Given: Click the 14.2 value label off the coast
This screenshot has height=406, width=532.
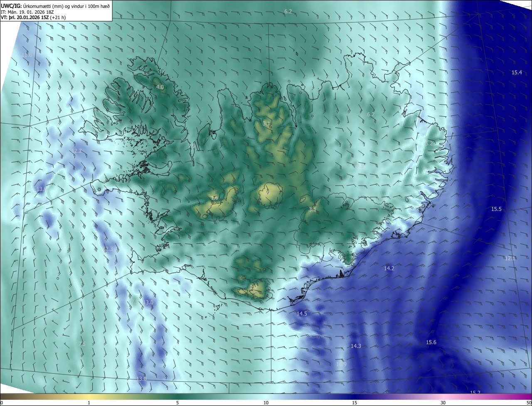Looking at the screenshot, I should 389,268.
